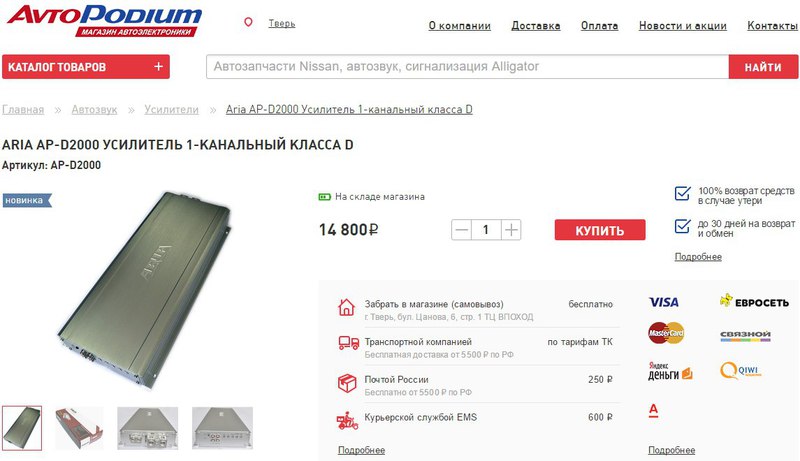Click the location pin icon next to Тверь
800x461 pixels.
pyautogui.click(x=248, y=22)
